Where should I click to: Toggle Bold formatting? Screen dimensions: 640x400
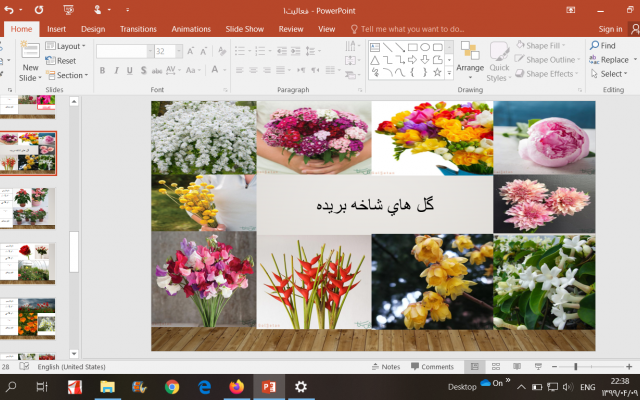point(102,70)
